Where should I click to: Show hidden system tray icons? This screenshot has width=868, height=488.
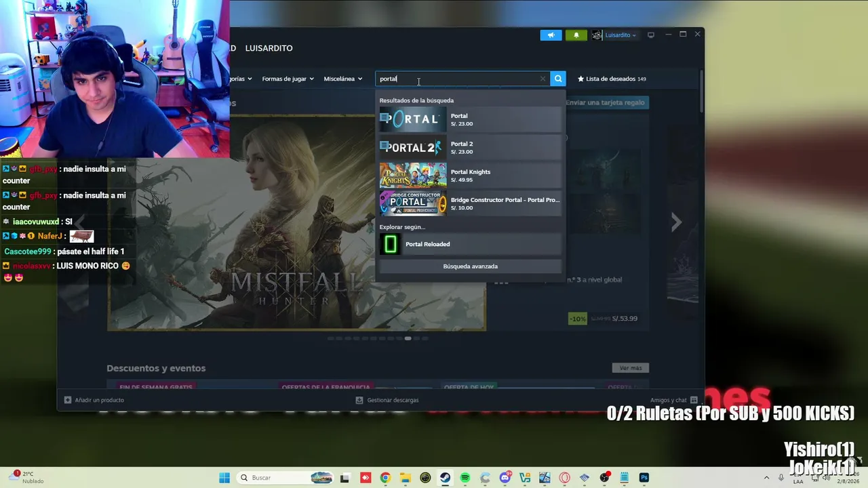tap(766, 478)
